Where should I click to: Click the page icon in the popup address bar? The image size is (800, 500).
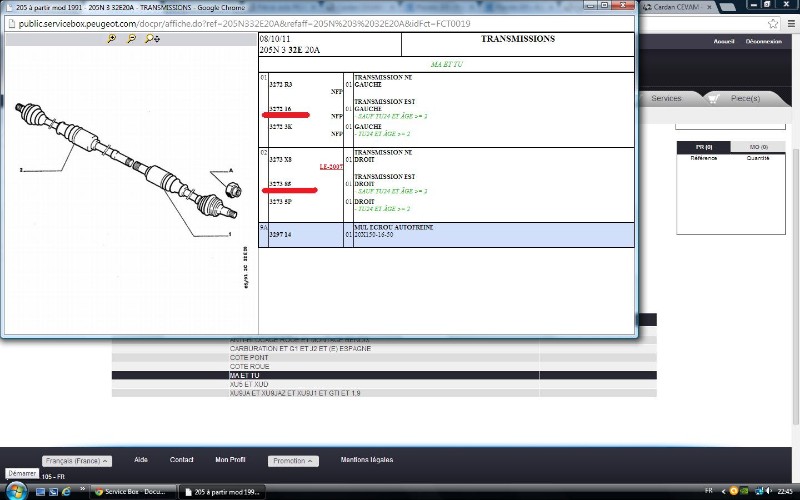(x=11, y=24)
